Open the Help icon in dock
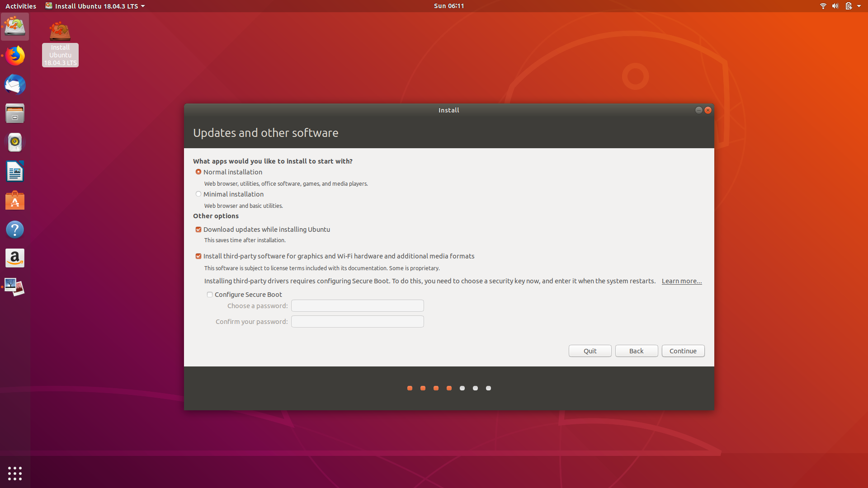 pos(15,230)
